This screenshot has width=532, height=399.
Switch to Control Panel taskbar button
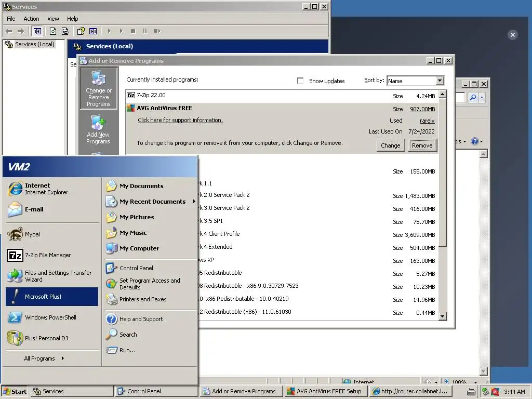click(x=156, y=391)
